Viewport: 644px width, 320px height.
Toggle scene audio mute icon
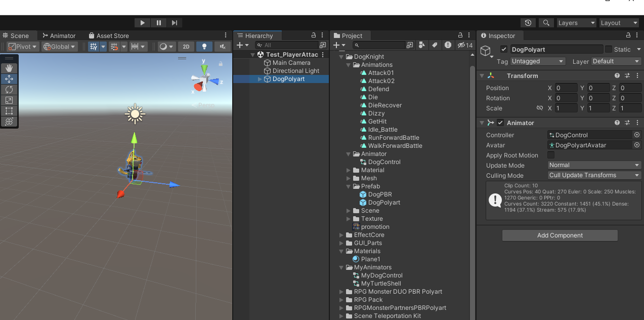[x=223, y=47]
